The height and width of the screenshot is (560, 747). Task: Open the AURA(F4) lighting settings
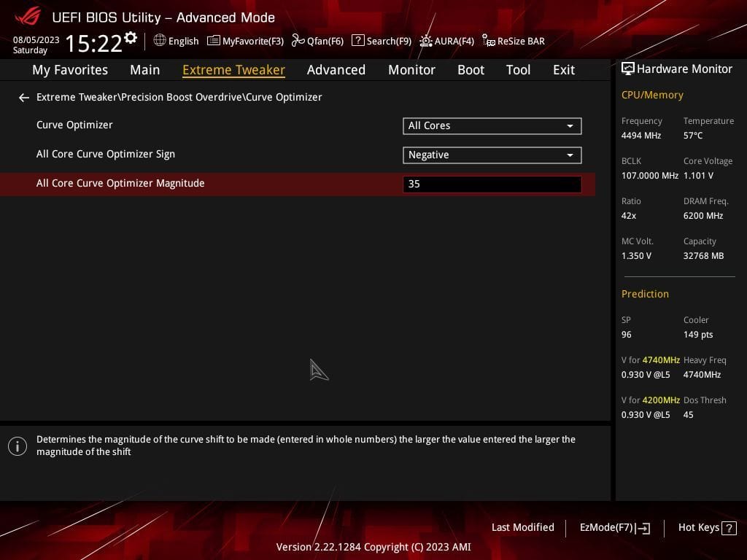coord(446,41)
